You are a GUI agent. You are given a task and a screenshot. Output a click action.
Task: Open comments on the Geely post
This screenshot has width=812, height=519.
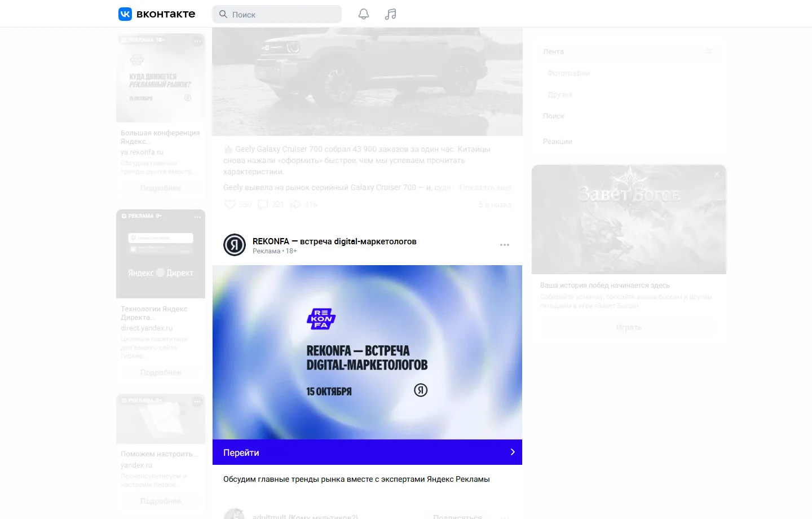263,204
